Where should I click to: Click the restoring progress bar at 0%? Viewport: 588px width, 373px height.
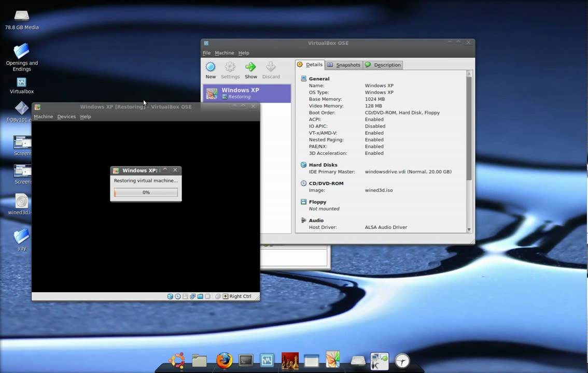tap(146, 192)
